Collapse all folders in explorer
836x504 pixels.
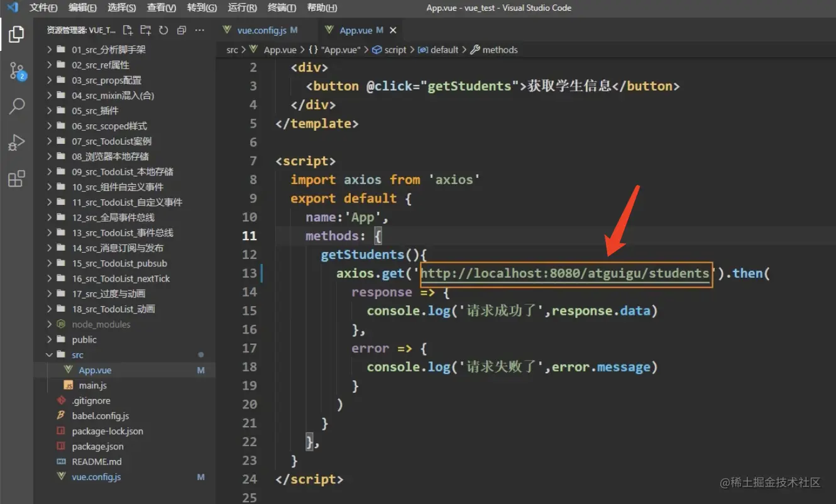click(182, 30)
